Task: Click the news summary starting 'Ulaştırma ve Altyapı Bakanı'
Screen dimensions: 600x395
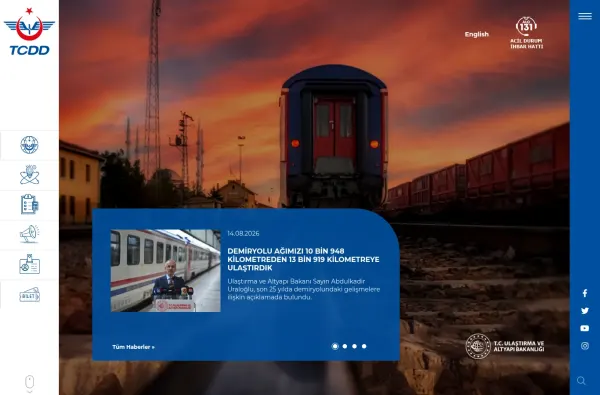Action: click(x=304, y=289)
